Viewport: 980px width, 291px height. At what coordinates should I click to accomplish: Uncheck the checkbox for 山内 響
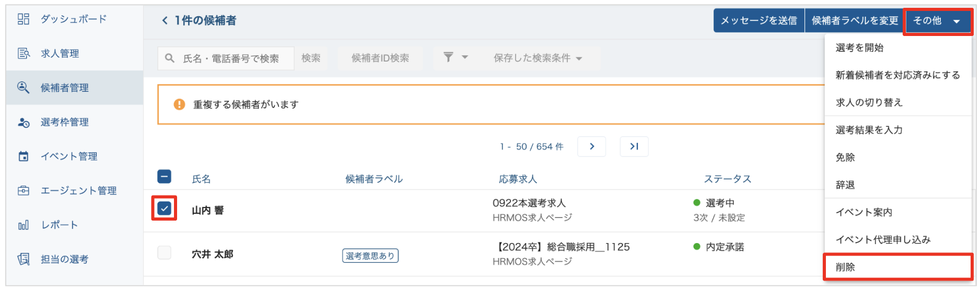pos(164,209)
